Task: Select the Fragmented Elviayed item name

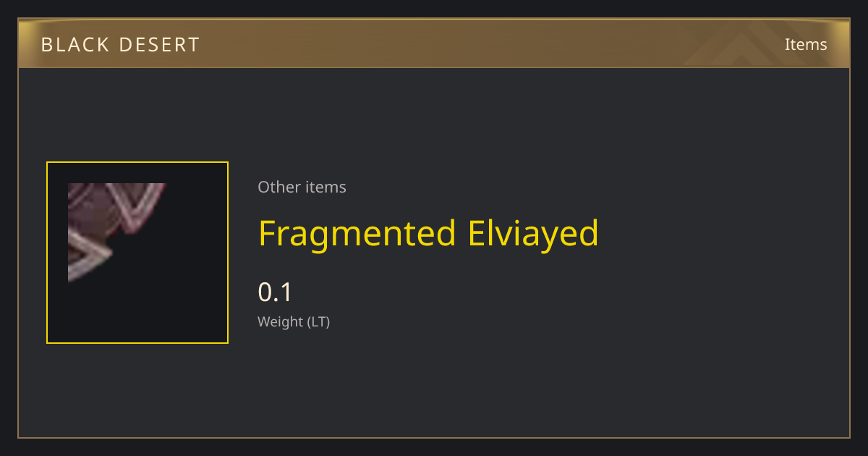Action: click(428, 234)
